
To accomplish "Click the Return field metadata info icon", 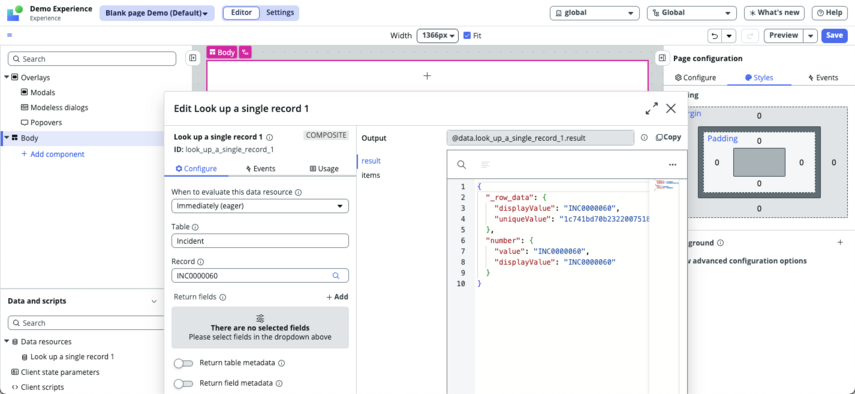I will pos(279,384).
